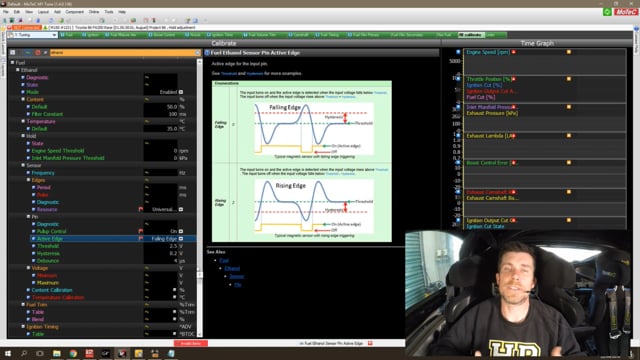Follow the Ethanol link under See Also
The width and height of the screenshot is (640, 360).
[232, 269]
